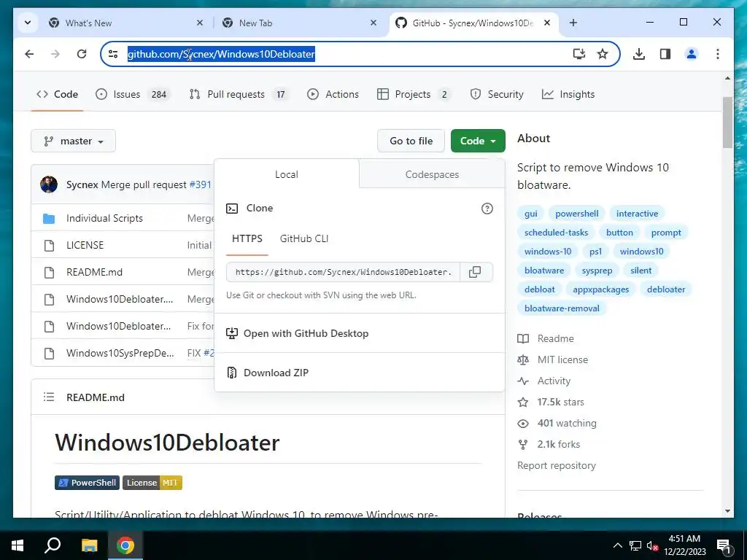Bookmark this page with the star icon

click(x=603, y=54)
